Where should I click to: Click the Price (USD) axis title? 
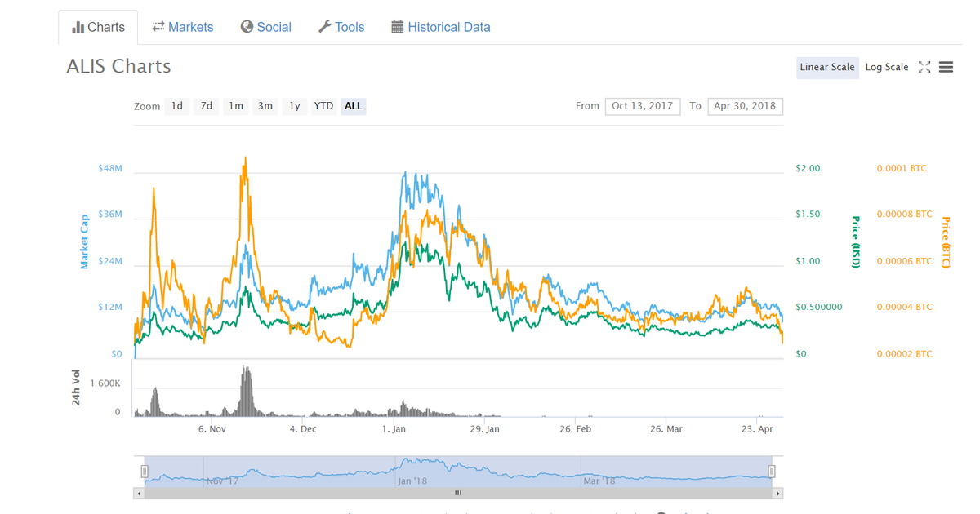pos(856,242)
